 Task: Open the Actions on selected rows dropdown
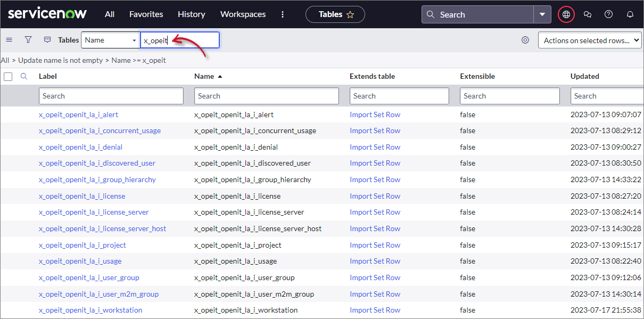click(x=590, y=40)
